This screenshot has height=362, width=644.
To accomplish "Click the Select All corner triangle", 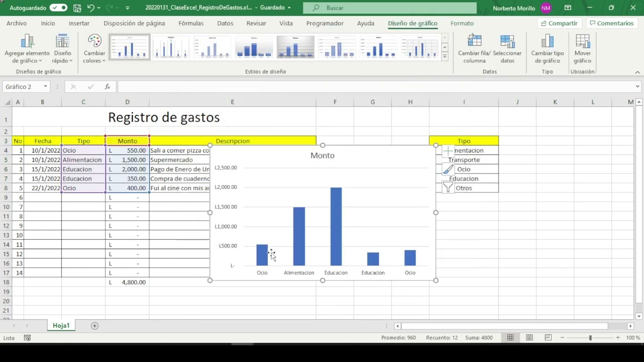I will 7,102.
